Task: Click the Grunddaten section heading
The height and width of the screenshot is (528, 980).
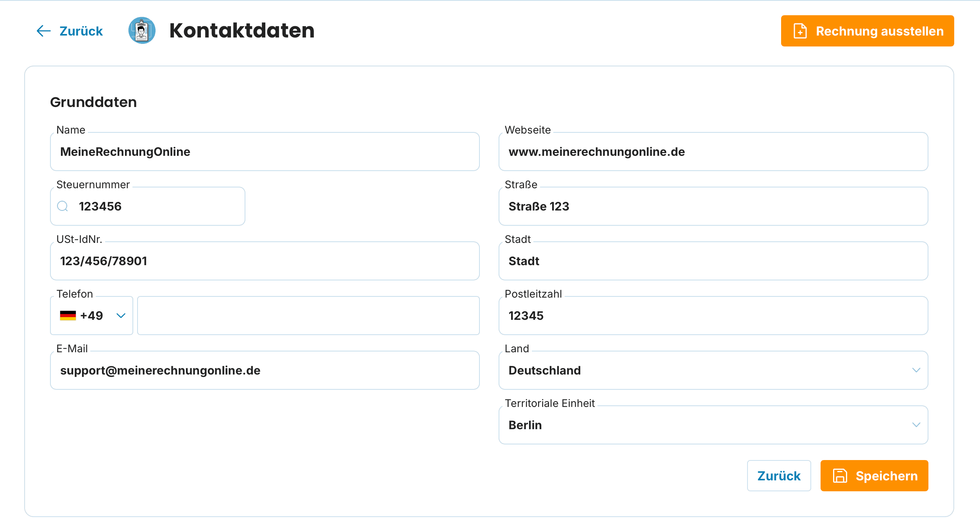Action: (x=93, y=102)
